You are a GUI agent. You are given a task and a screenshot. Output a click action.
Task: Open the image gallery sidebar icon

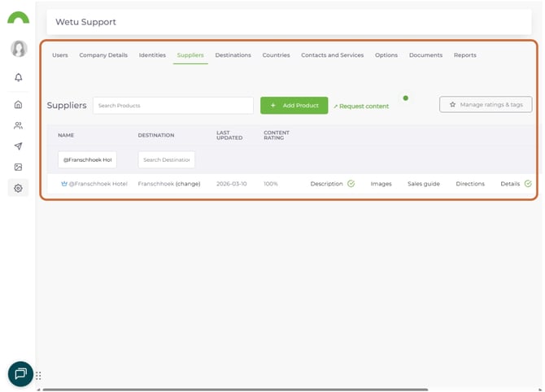(x=18, y=167)
